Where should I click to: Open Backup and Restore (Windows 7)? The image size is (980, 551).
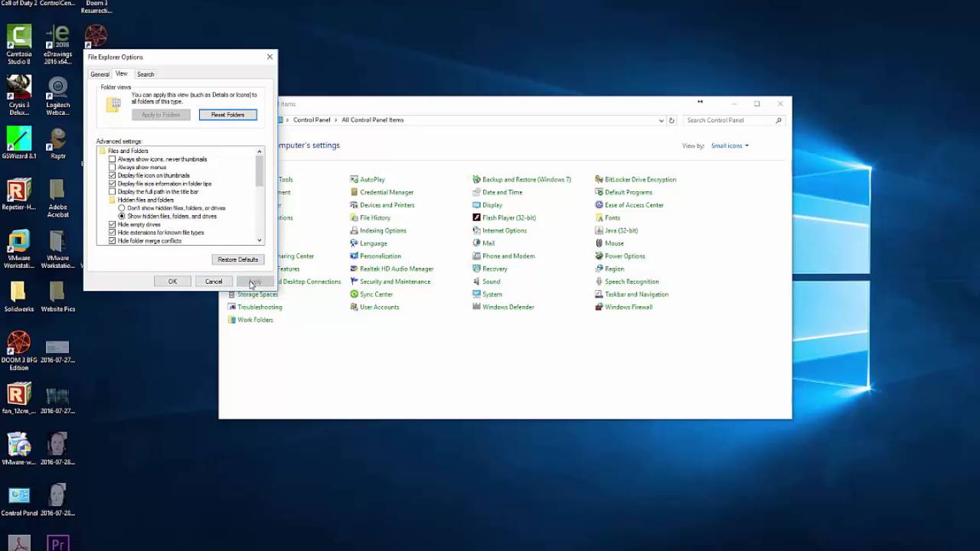[526, 179]
